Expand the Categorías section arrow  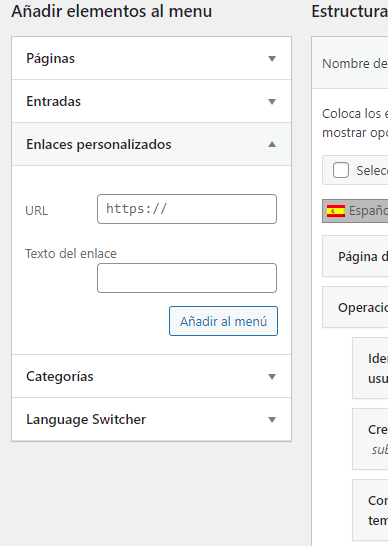(x=272, y=376)
